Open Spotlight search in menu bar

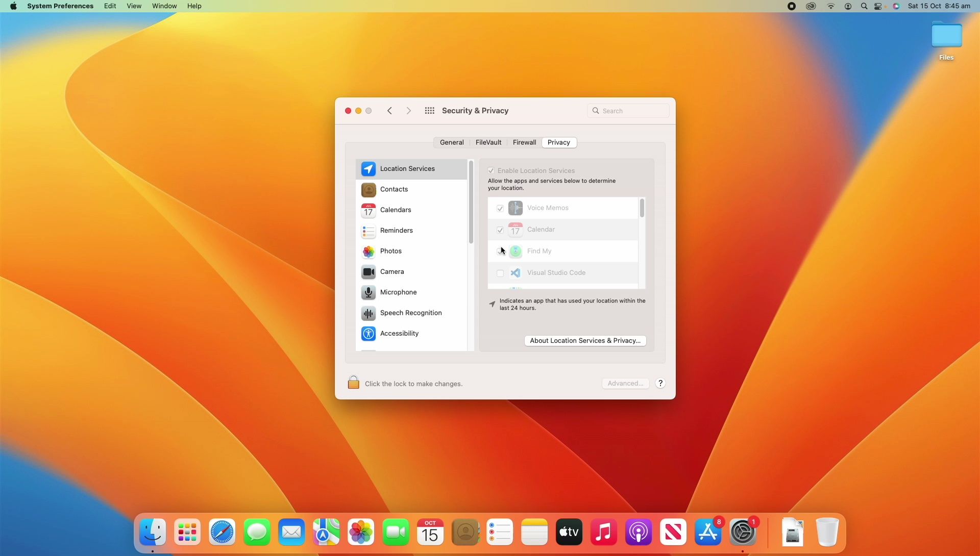point(864,6)
